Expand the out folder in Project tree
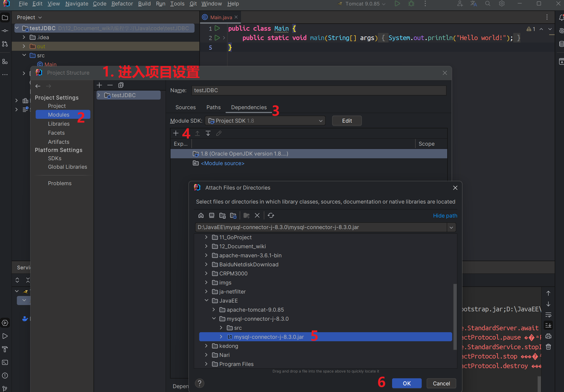Viewport: 564px width, 392px height. pyautogui.click(x=24, y=46)
